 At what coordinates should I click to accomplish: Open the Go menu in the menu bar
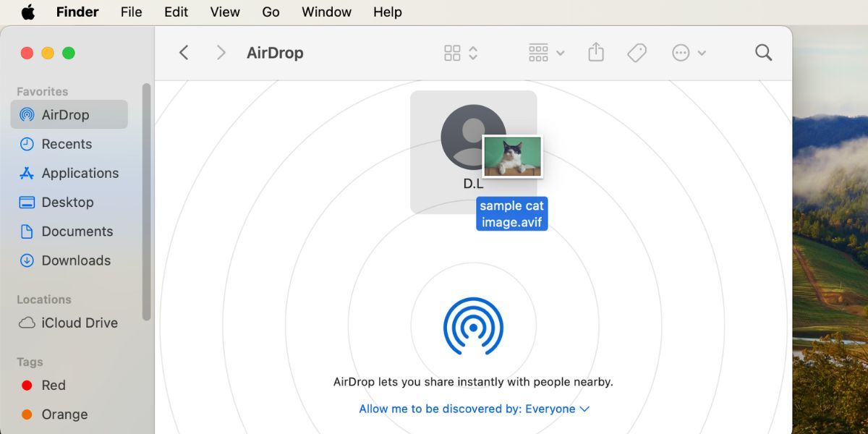coord(271,12)
